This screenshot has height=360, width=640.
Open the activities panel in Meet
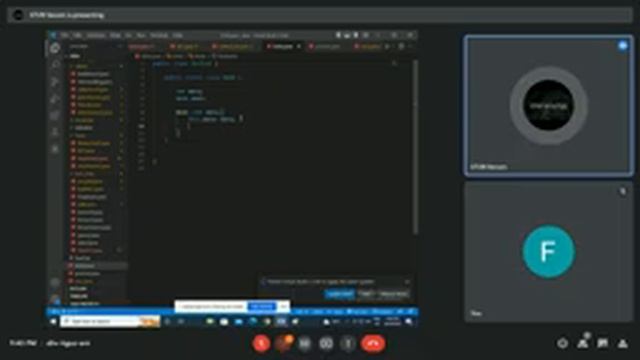[623, 344]
